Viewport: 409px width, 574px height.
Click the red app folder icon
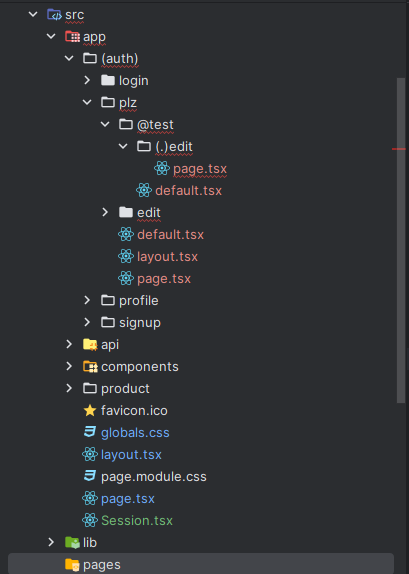[x=72, y=37]
